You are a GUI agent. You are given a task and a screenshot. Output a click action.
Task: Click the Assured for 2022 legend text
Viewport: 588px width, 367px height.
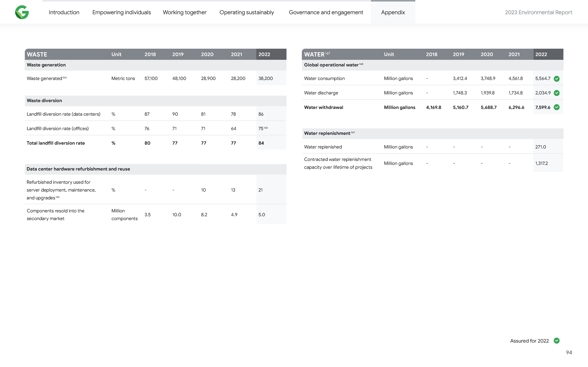coord(529,341)
